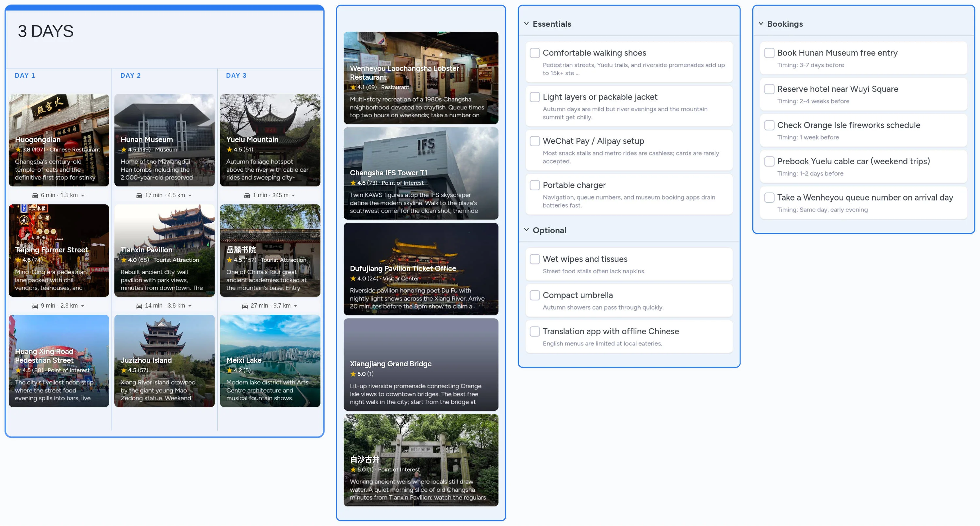The width and height of the screenshot is (980, 526).
Task: Tick Translation app with offline Chinese
Action: pyautogui.click(x=535, y=331)
